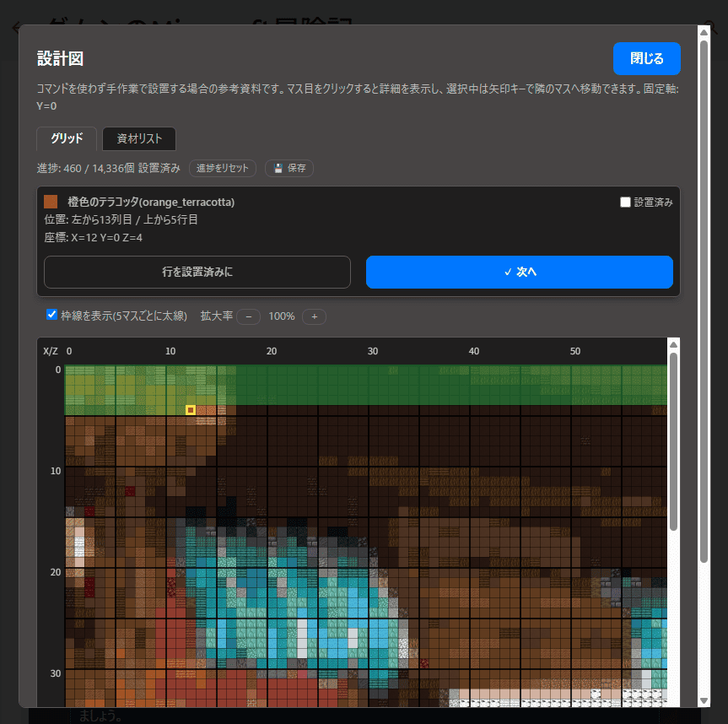
Task: Click the dialog's outer scrollbar thumb
Action: pyautogui.click(x=704, y=302)
